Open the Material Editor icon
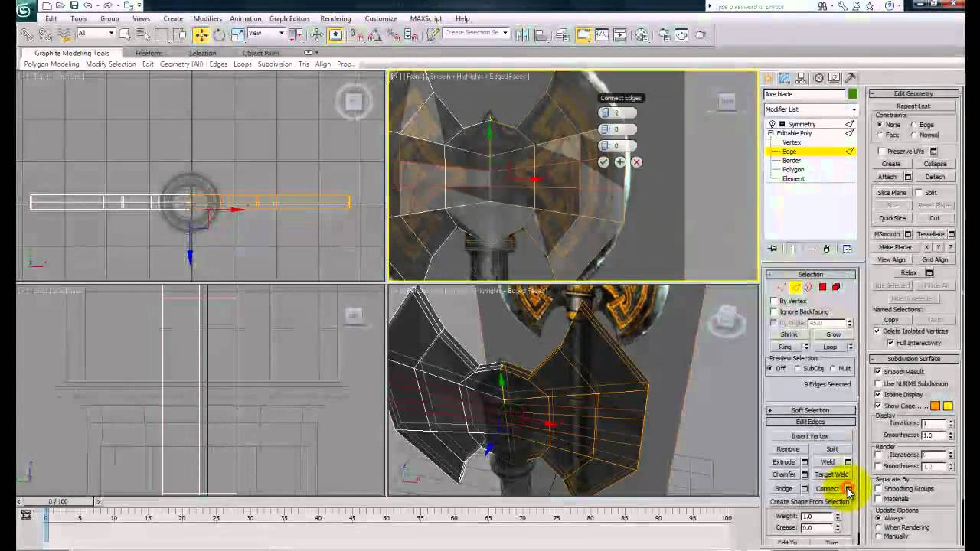Screen dimensions: 980x551 tap(642, 34)
